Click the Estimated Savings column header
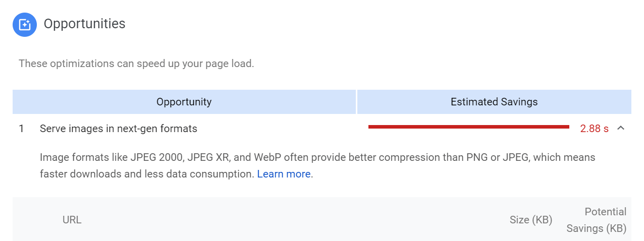The image size is (644, 241). pos(494,102)
